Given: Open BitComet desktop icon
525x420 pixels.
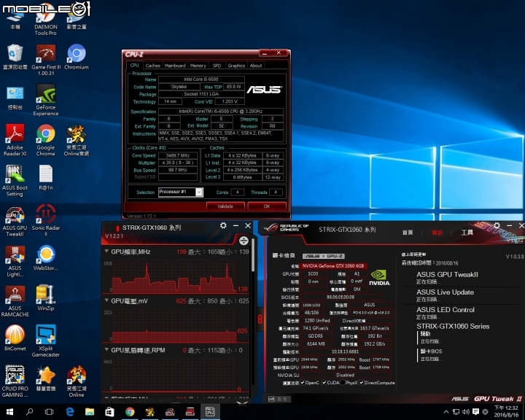Looking at the screenshot, I should (x=15, y=338).
